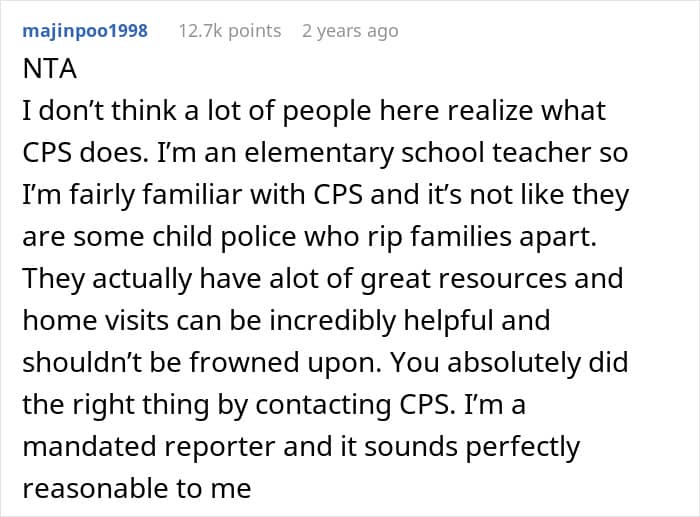Open the "2 years ago" timestamp permalink
This screenshot has width=700, height=517.
coord(350,31)
